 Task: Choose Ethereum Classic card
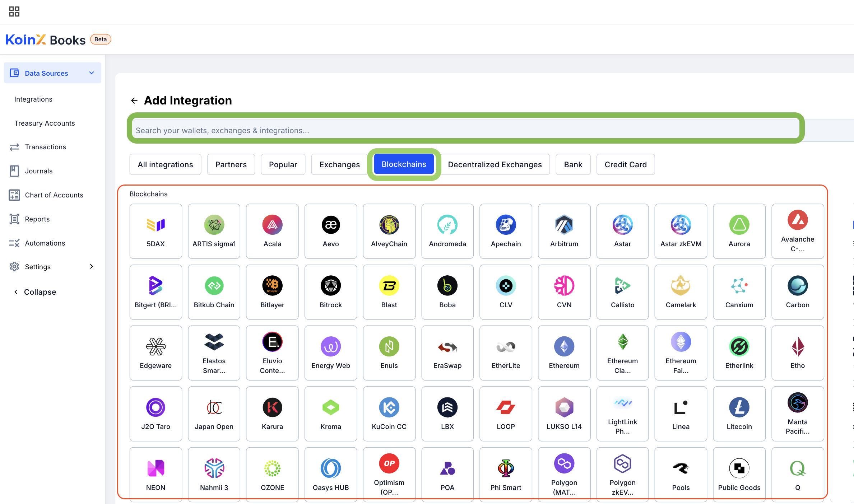pos(622,353)
